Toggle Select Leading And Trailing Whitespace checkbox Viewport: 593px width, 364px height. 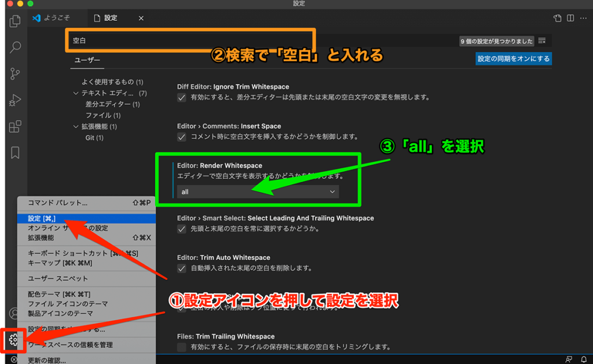pos(181,229)
